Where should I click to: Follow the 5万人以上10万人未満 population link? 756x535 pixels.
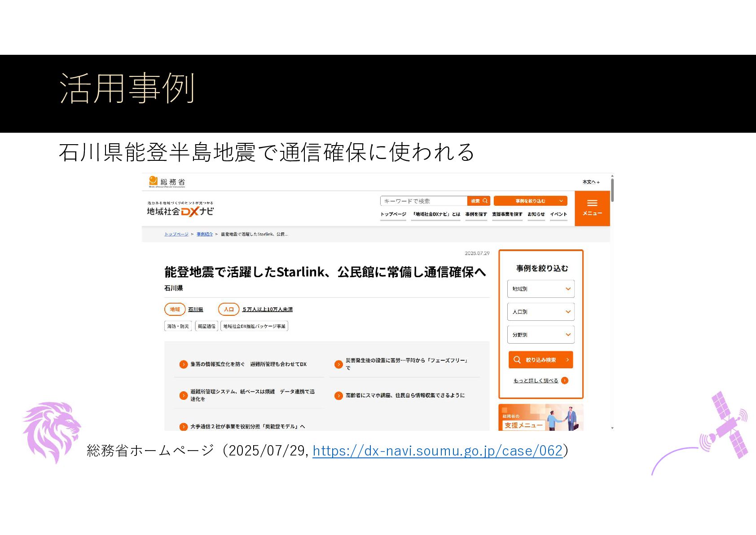point(268,310)
